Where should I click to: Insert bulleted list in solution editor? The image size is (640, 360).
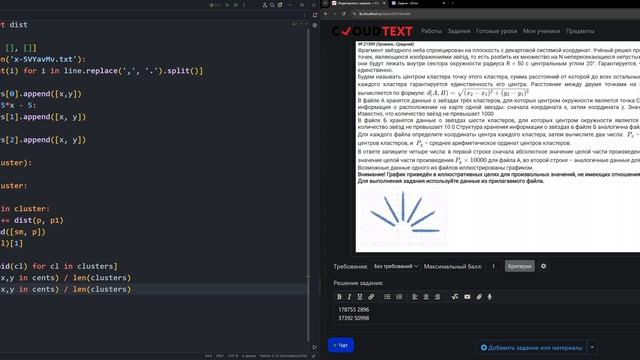[387, 297]
